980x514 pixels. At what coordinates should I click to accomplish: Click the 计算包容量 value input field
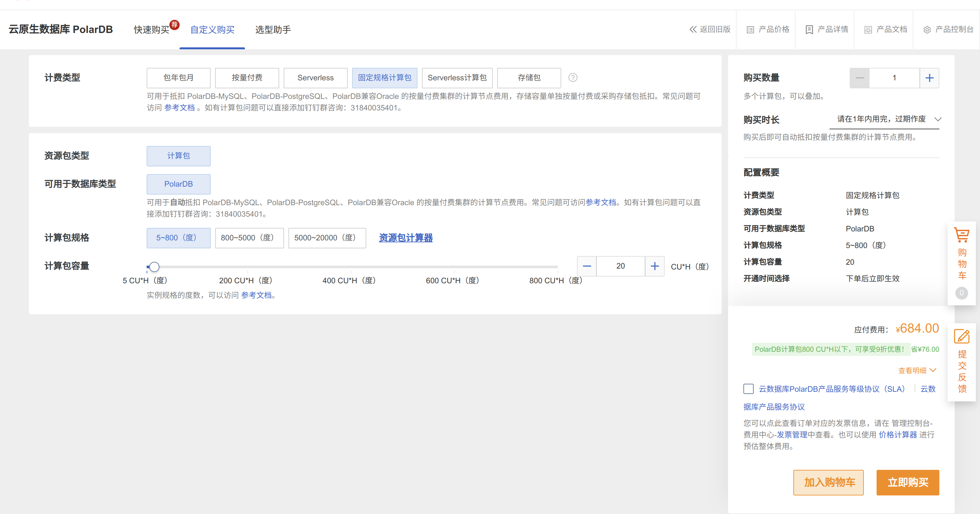click(x=620, y=266)
